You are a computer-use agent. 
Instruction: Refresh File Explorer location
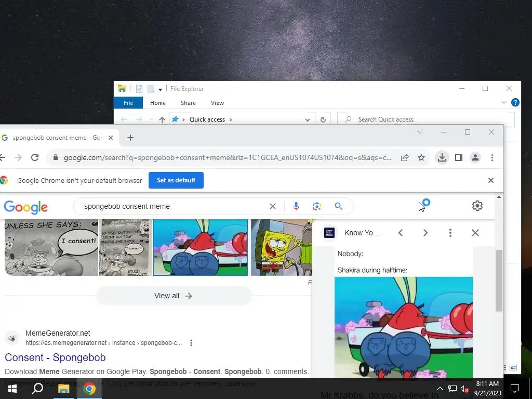[323, 119]
